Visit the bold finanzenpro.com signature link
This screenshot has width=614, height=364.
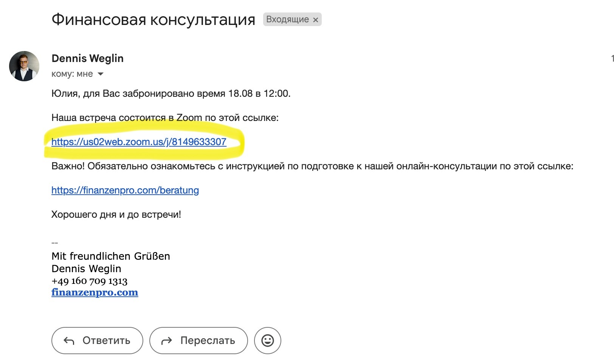point(95,293)
